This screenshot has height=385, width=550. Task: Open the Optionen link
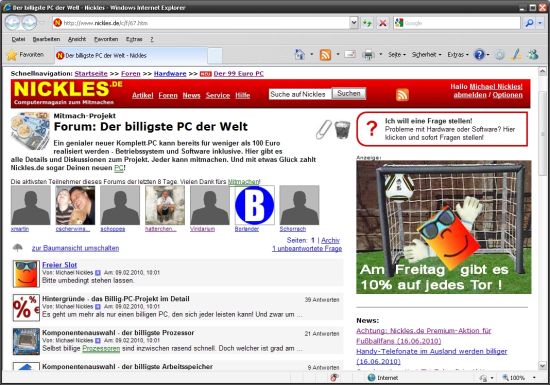508,95
